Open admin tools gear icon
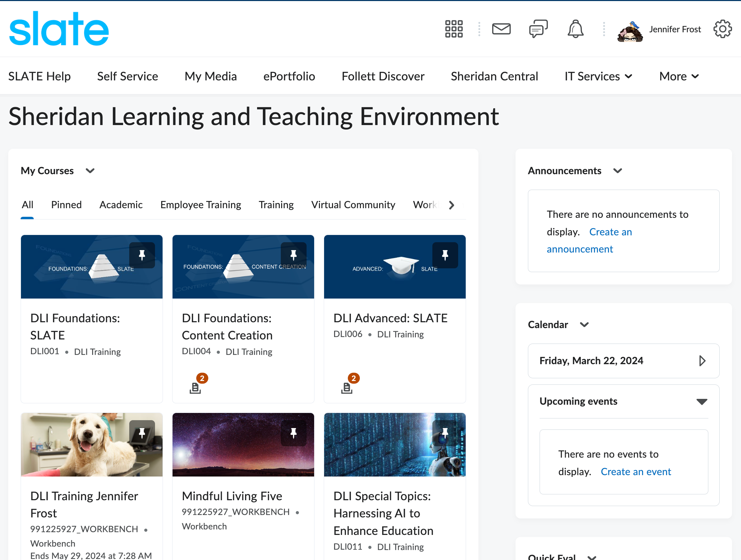The height and width of the screenshot is (560, 741). [x=722, y=29]
